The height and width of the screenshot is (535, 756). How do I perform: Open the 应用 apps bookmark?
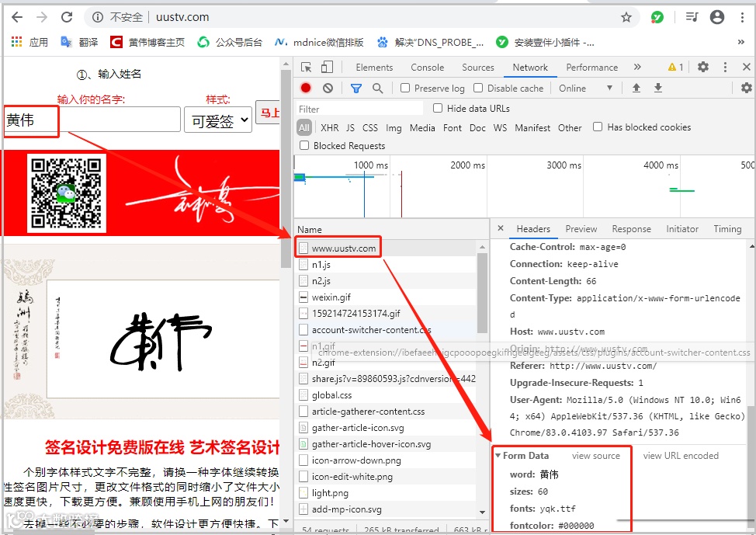[29, 43]
